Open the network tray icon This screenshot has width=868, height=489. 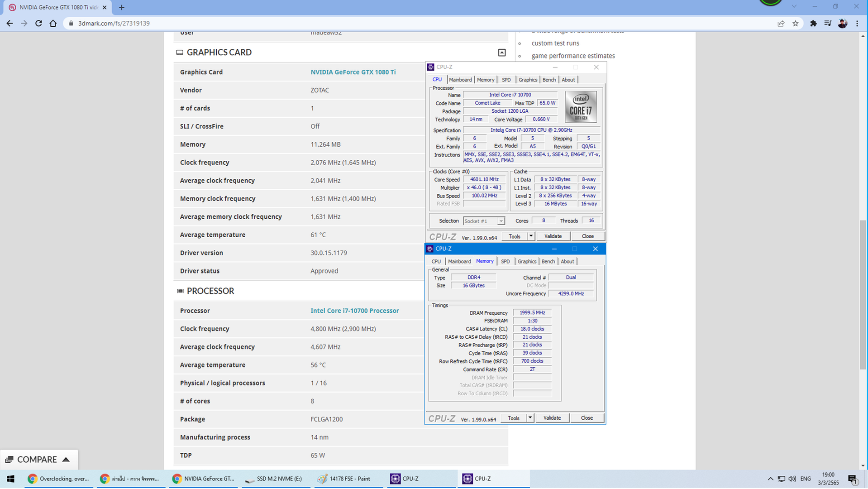click(x=782, y=479)
